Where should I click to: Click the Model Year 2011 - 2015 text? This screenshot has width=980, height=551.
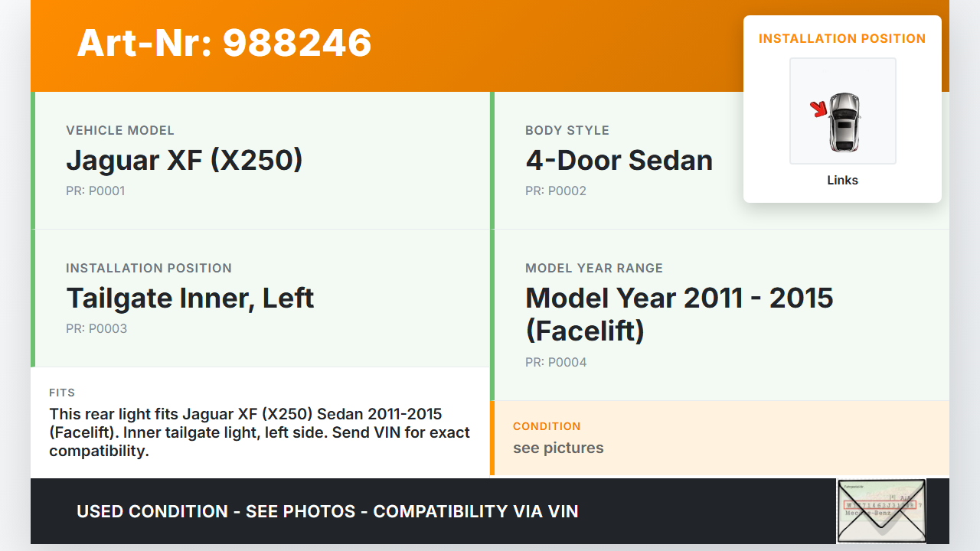[679, 298]
